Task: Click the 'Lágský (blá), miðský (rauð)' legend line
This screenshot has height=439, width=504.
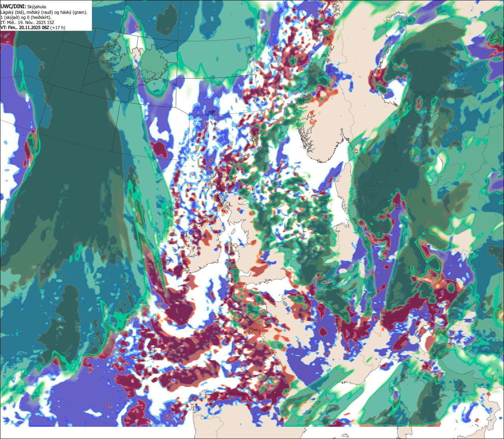Action: pos(44,12)
